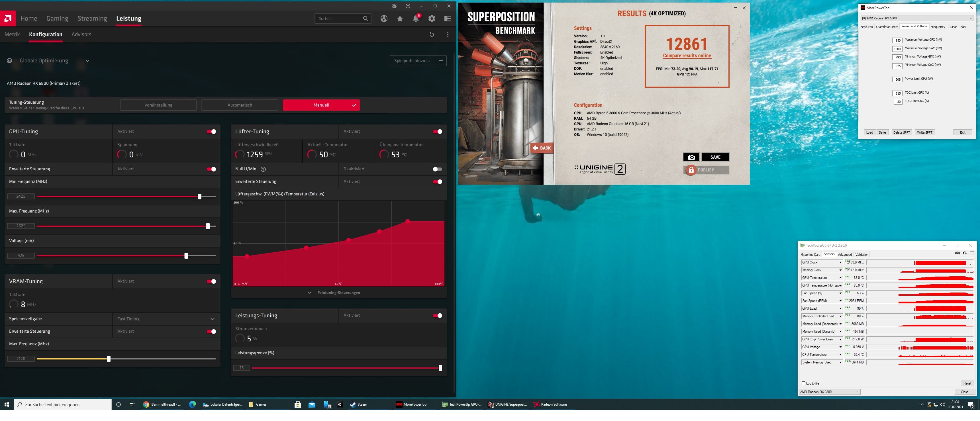Image resolution: width=980 pixels, height=421 pixels.
Task: Click the reset arrow icon in Konfiguration
Action: coord(432,34)
